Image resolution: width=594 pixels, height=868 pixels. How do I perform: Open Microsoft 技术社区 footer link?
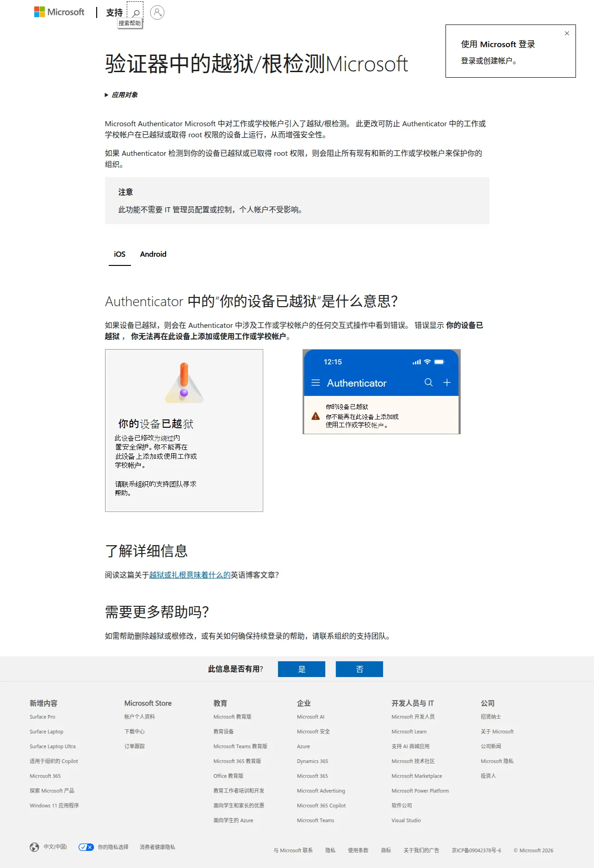413,761
